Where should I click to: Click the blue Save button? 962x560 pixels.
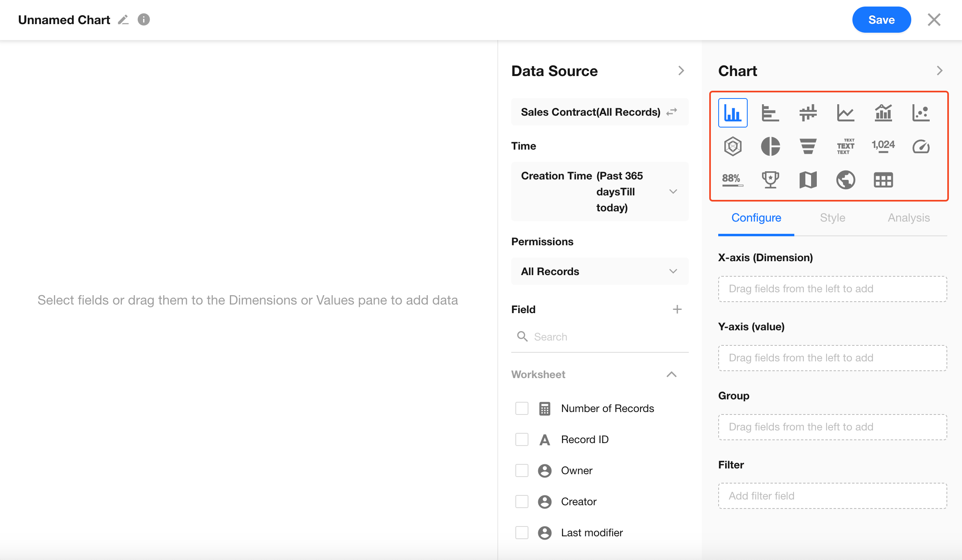(x=881, y=20)
